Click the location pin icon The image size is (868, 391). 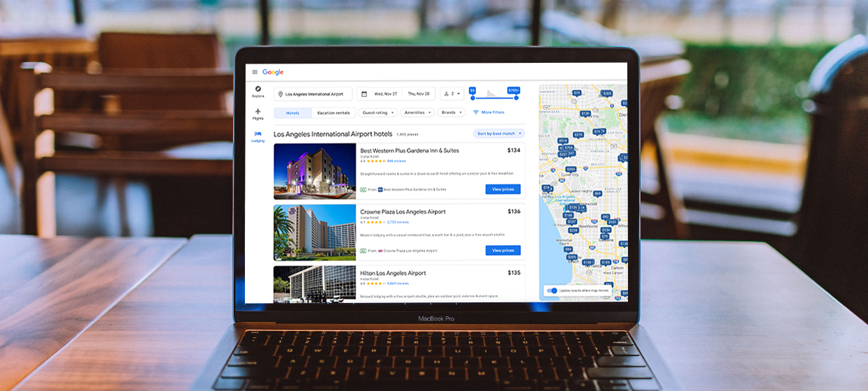(x=280, y=94)
